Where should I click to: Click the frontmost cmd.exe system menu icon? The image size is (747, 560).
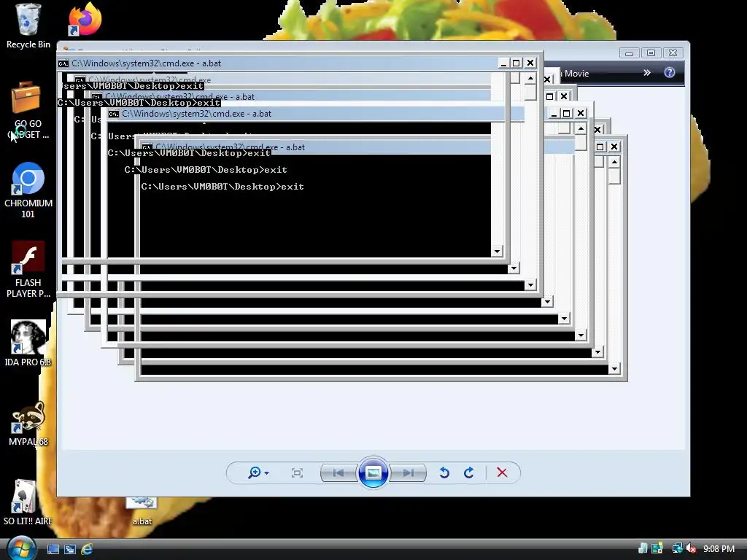tap(63, 63)
